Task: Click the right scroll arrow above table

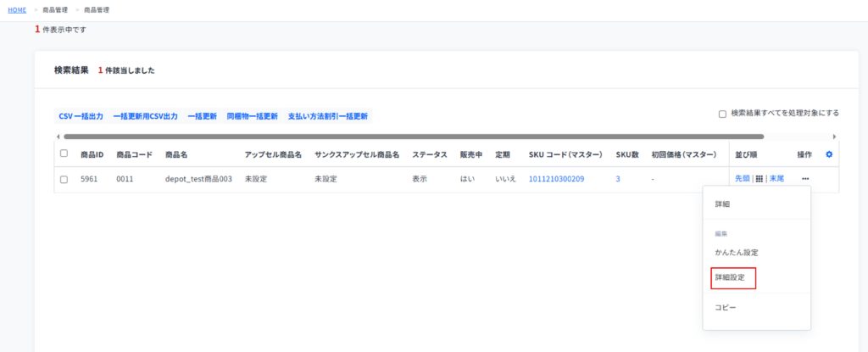Action: click(x=835, y=137)
